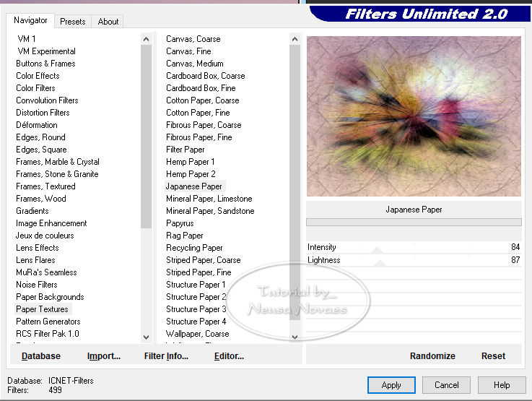Open the About tab
Viewport: 532px width, 401px height.
108,22
